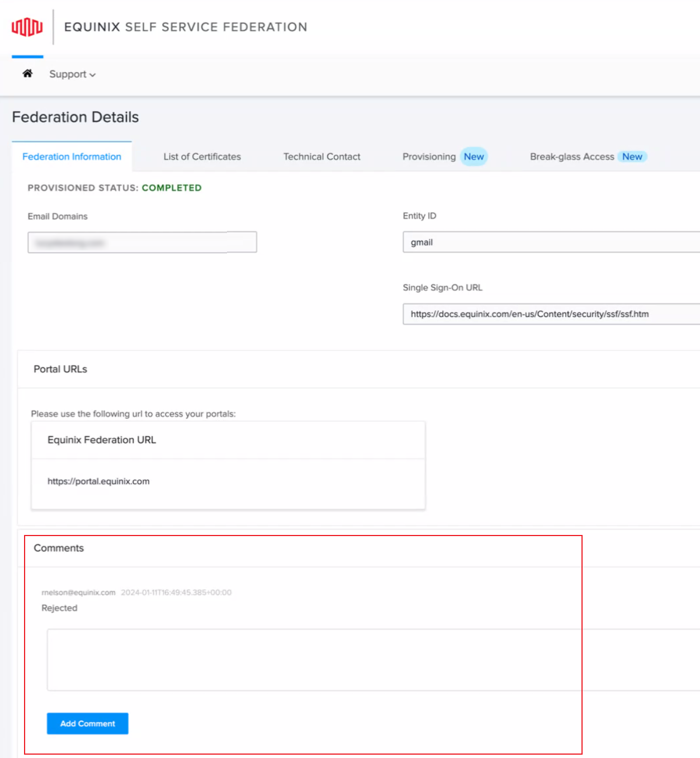Viewport: 700px width, 758px height.
Task: Click the COMPLETED provisioned status text
Action: [x=172, y=188]
